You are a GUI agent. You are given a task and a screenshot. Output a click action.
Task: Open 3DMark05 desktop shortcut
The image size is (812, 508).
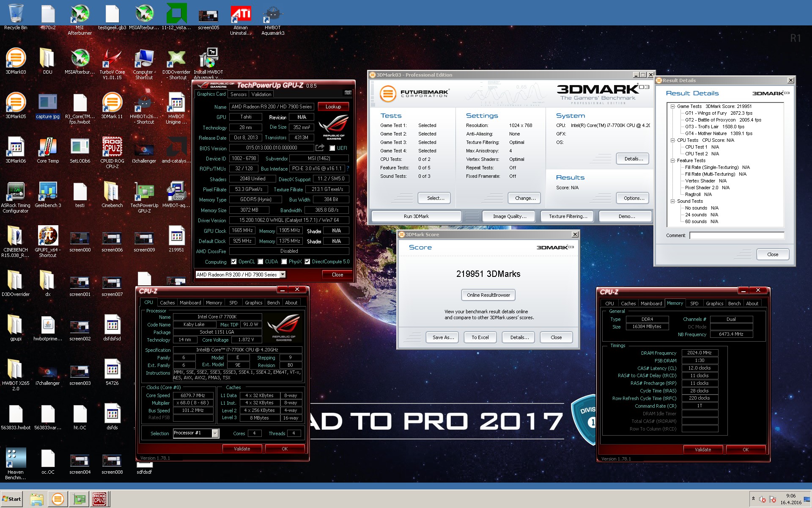16,106
